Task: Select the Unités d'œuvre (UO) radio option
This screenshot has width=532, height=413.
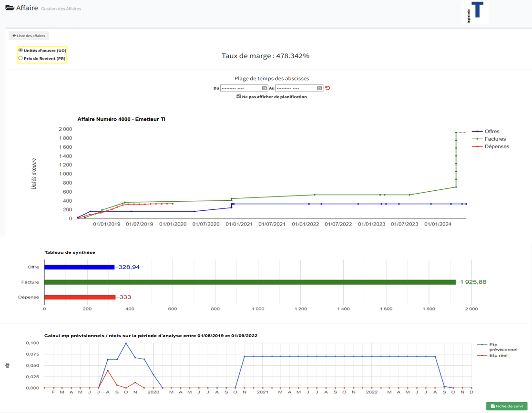Action: tap(20, 51)
